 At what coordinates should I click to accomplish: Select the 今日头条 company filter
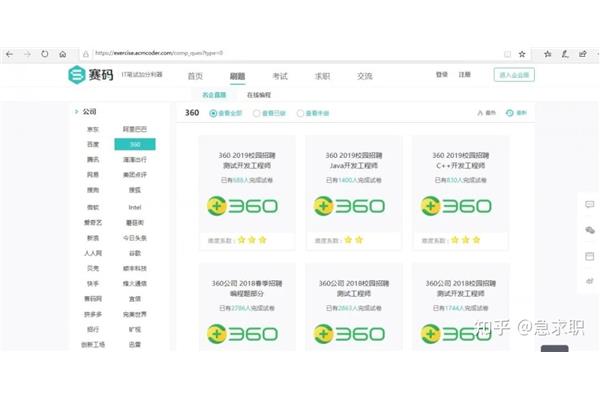coord(135,238)
